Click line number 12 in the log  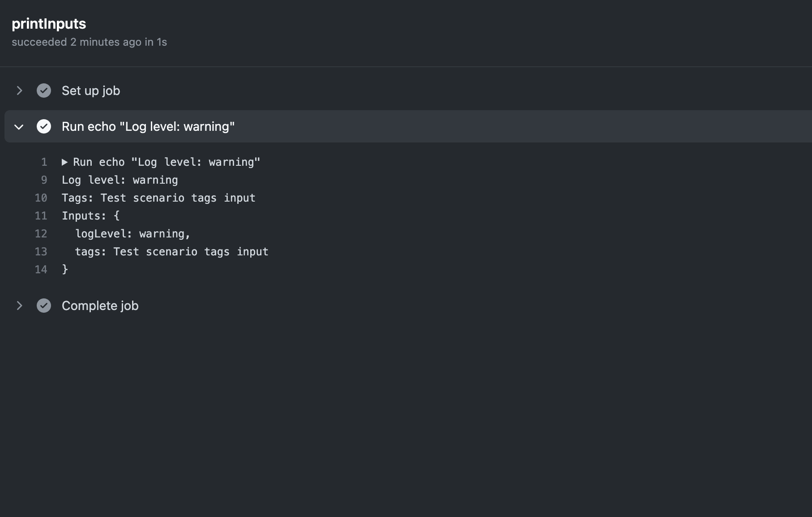pos(41,234)
